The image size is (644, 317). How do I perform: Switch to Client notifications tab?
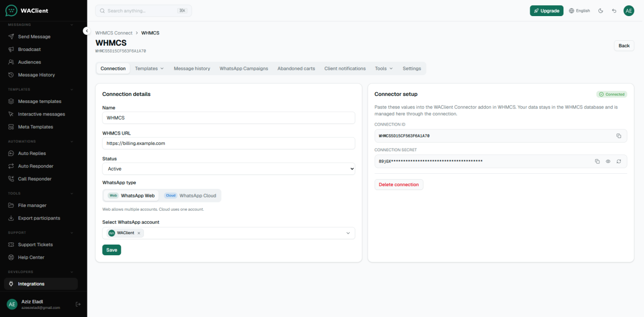coord(345,69)
